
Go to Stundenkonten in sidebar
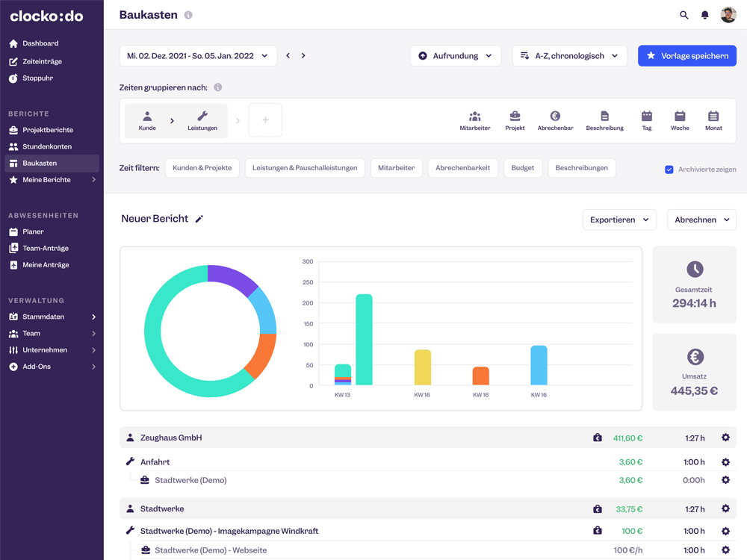47,146
